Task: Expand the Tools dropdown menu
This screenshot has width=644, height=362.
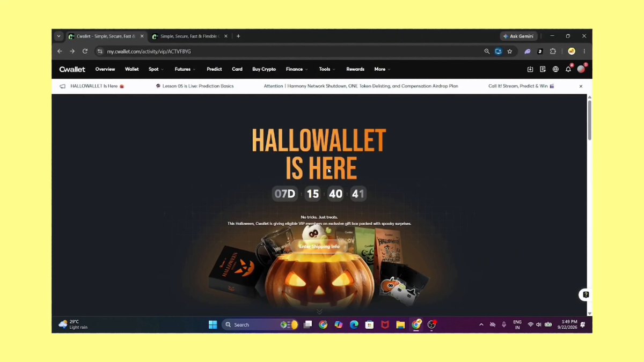Action: coord(327,69)
